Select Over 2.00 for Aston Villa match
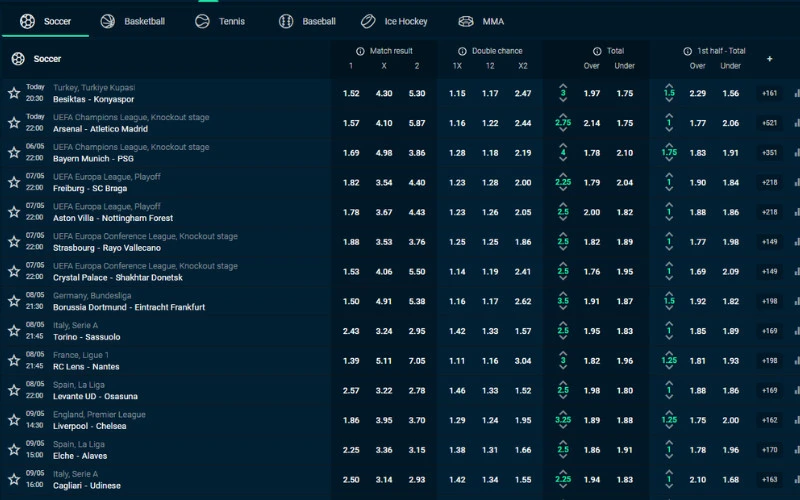800x500 pixels. (x=592, y=212)
